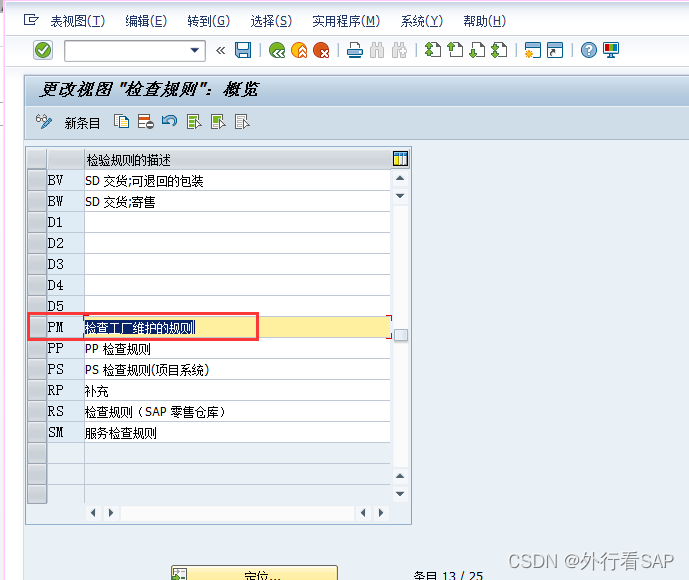
Task: Go to last page icon
Action: (499, 50)
